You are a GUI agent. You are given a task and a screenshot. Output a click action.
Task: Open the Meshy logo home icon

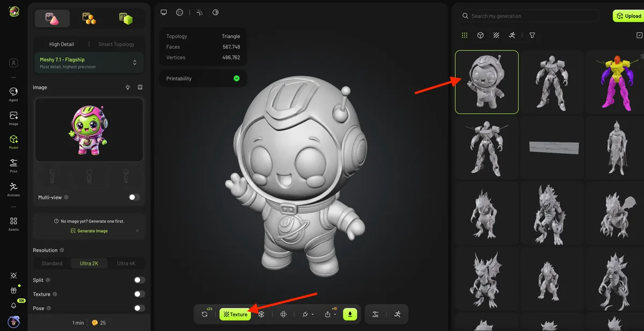(x=14, y=11)
